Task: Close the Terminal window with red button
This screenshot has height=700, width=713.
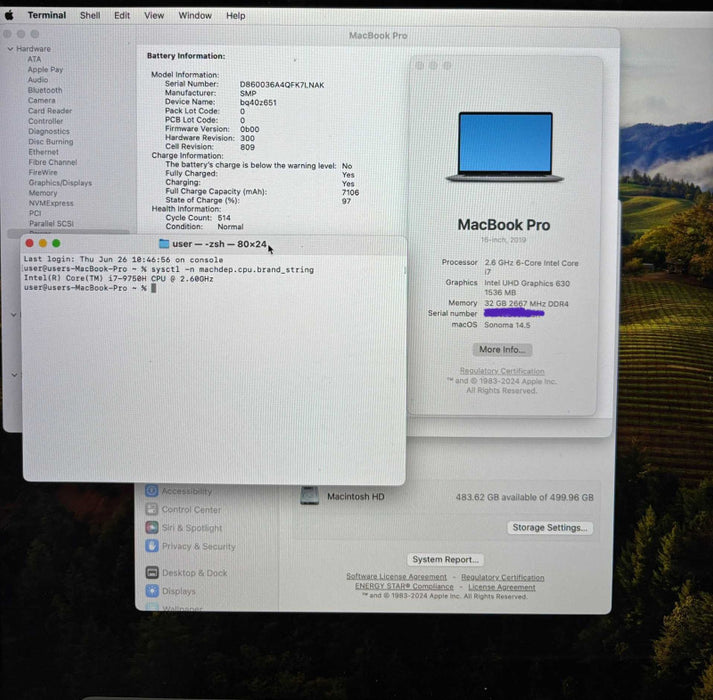Action: click(30, 243)
